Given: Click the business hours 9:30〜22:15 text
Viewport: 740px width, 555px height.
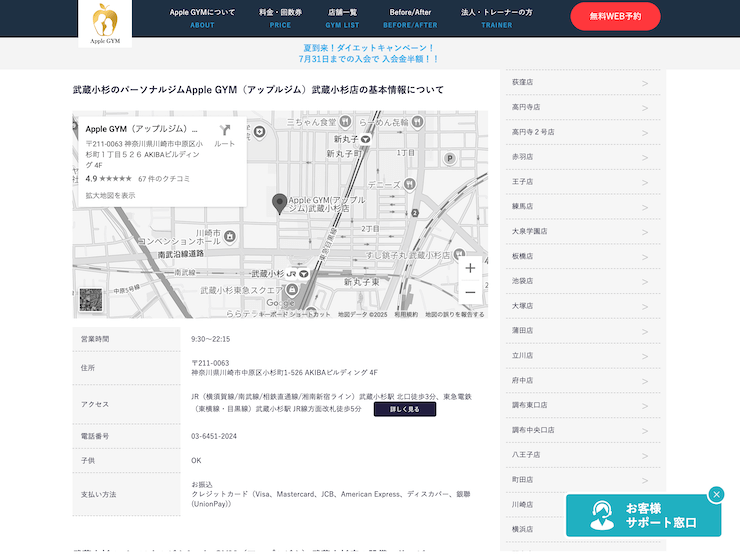Looking at the screenshot, I should click(210, 339).
